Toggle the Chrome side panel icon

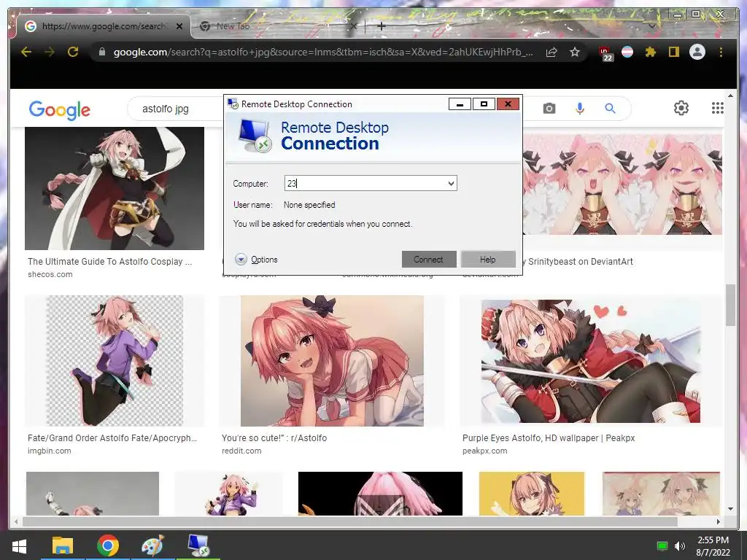coord(673,52)
